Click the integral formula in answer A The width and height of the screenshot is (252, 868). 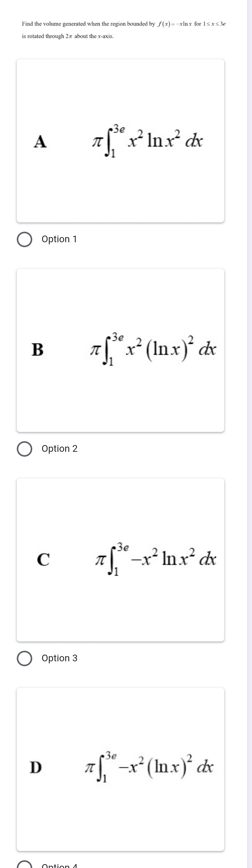click(148, 141)
